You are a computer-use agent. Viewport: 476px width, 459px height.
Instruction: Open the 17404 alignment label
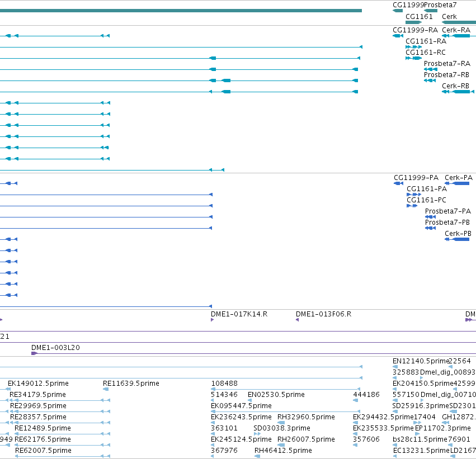[425, 417]
